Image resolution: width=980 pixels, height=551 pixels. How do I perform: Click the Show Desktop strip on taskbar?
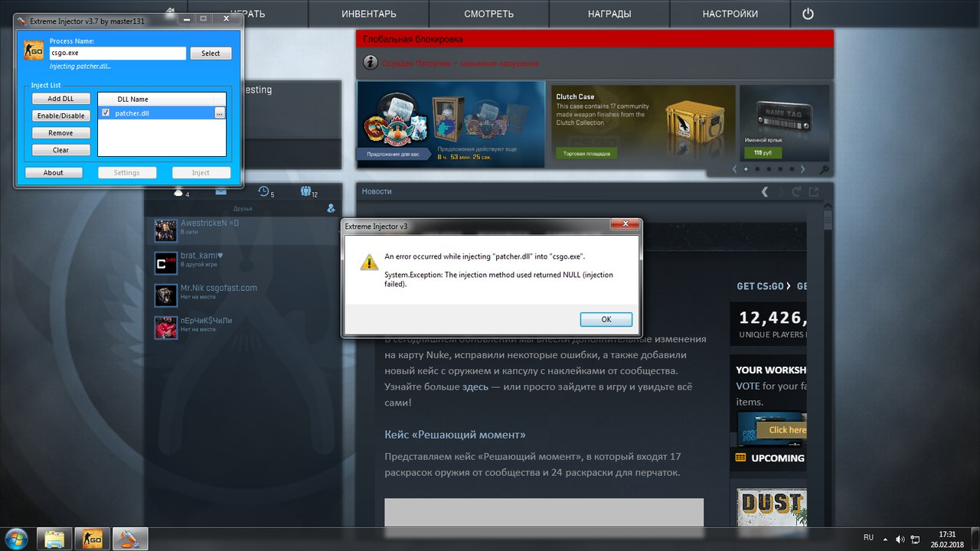pyautogui.click(x=975, y=539)
